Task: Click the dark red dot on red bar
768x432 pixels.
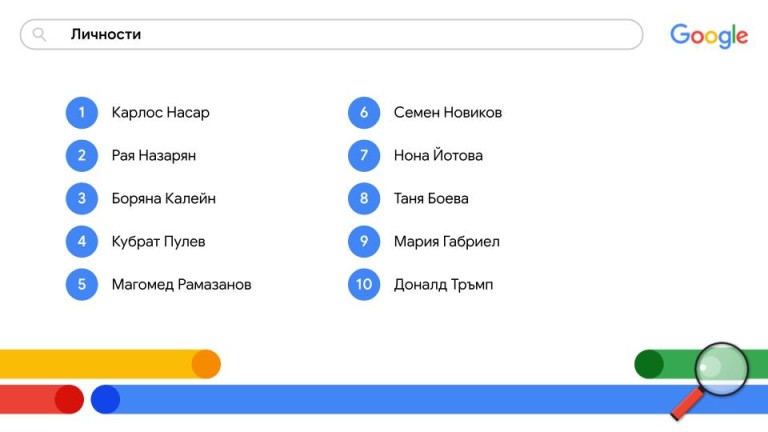Action: pos(69,399)
